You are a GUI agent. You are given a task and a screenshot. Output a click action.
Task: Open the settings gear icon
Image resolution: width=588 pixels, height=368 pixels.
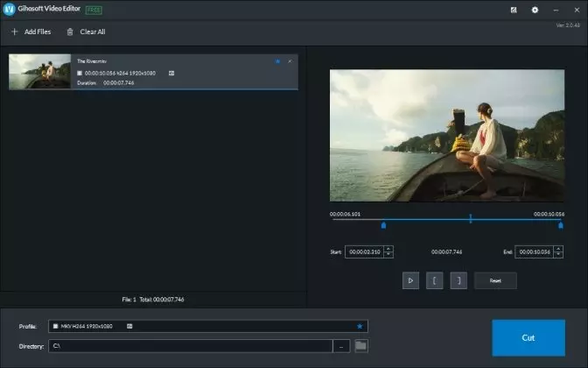pos(535,11)
